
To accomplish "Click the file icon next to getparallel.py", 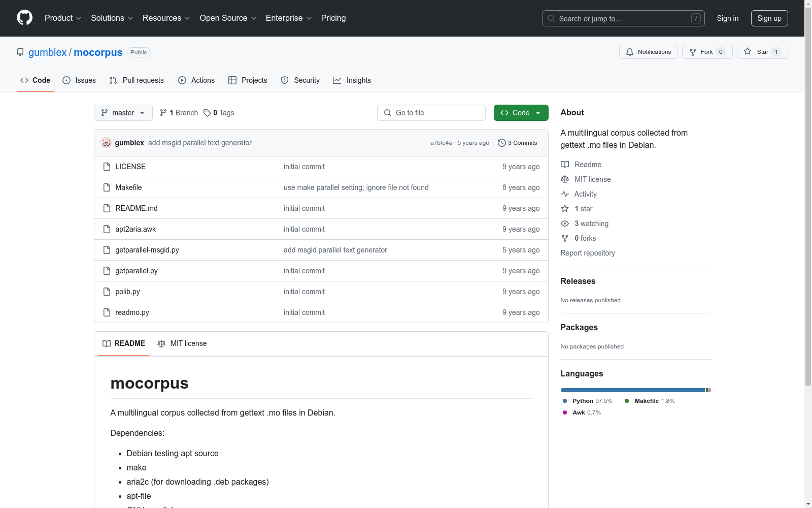I will point(107,271).
